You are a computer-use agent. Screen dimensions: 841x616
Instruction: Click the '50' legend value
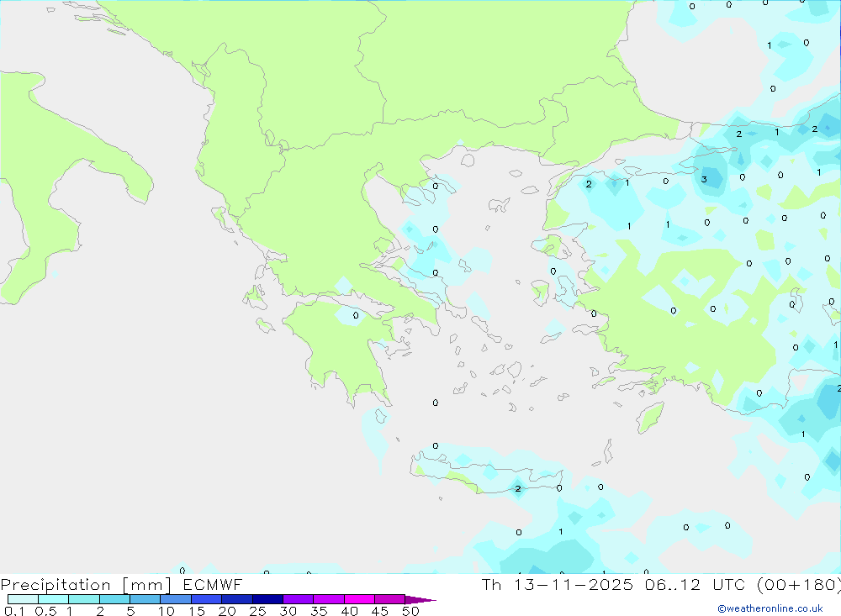pyautogui.click(x=410, y=611)
